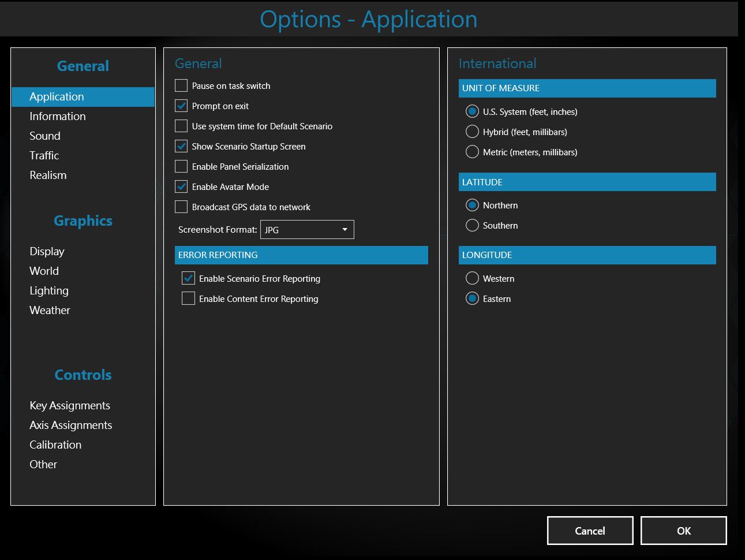Go to Realism options
The image size is (745, 560).
48,175
